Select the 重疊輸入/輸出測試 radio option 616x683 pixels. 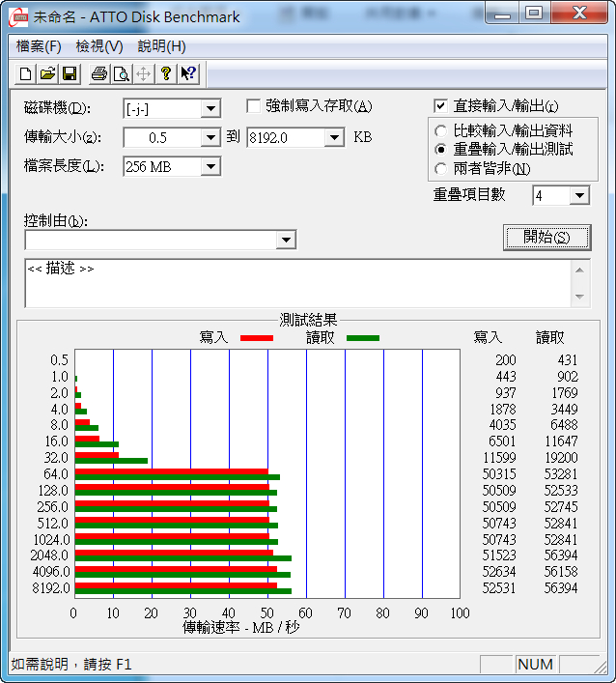coord(440,150)
